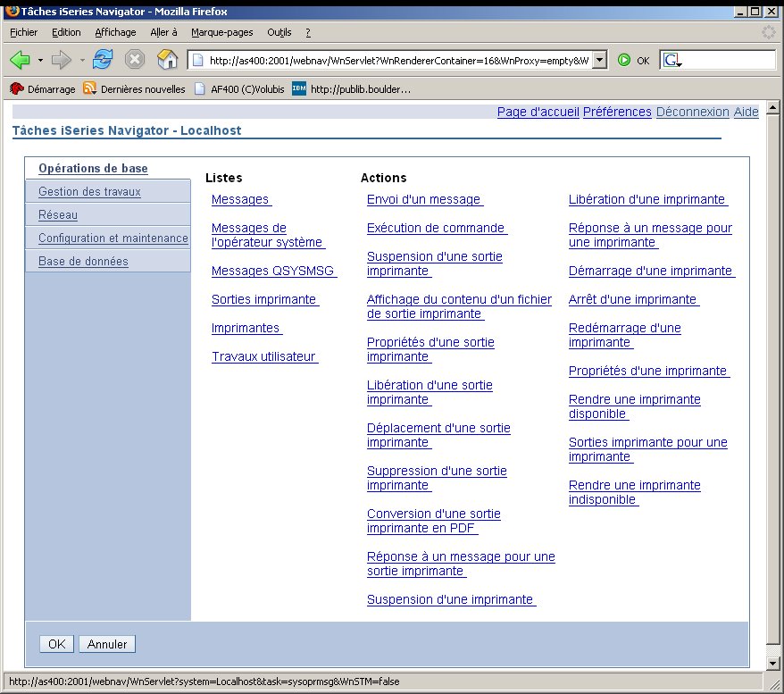The width and height of the screenshot is (784, 694).
Task: Click the Google search input field
Action: 728,61
